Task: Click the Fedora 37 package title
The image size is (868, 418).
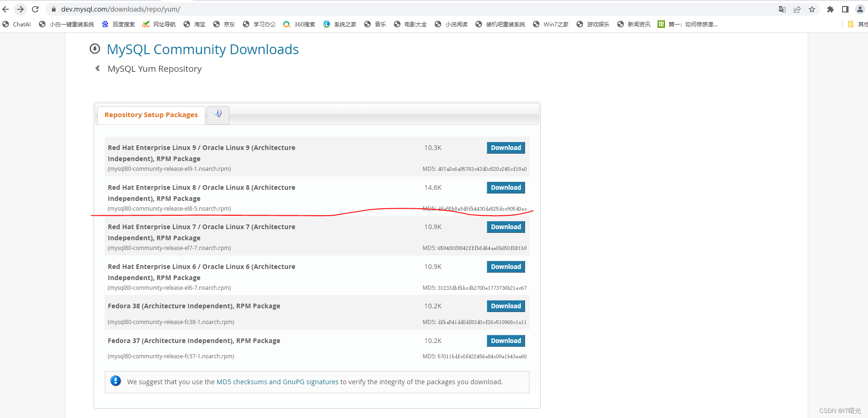Action: point(194,341)
